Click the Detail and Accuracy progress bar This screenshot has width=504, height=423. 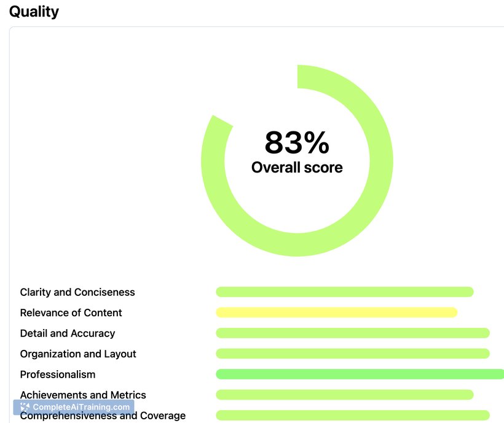coord(353,333)
